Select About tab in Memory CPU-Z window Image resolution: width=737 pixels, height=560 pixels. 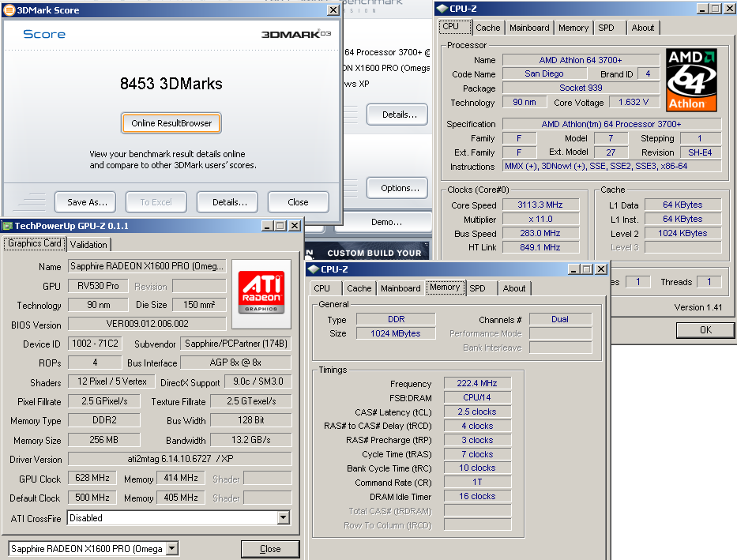514,288
